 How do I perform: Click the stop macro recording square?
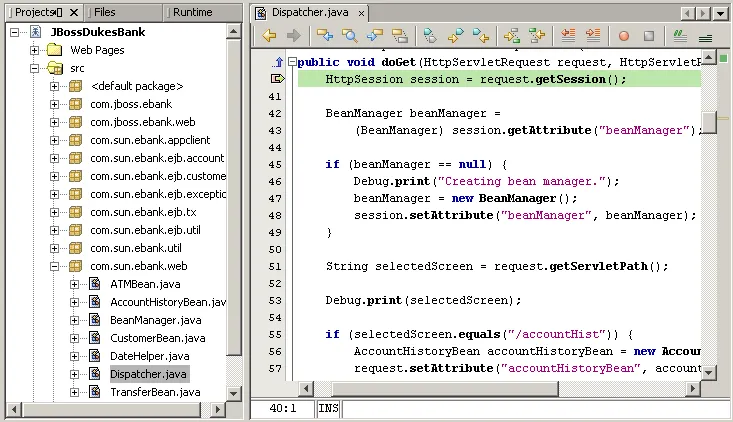point(649,36)
